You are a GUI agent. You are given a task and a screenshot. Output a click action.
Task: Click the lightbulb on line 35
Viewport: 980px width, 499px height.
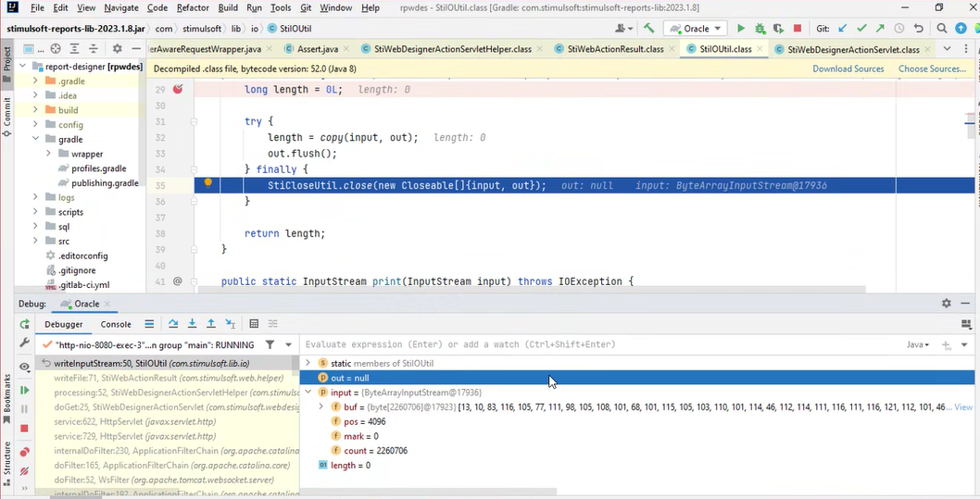coord(208,183)
